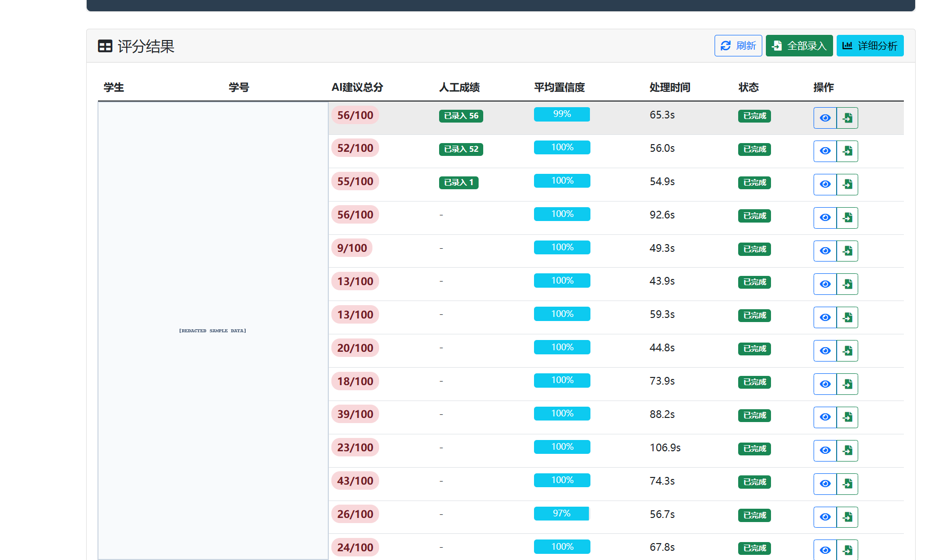Click the 全部录入 import-all button
This screenshot has width=929, height=560.
click(x=799, y=46)
